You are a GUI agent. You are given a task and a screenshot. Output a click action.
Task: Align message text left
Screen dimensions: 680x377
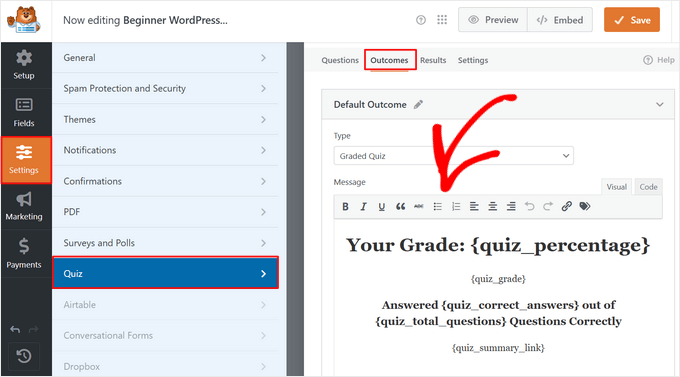(x=474, y=207)
